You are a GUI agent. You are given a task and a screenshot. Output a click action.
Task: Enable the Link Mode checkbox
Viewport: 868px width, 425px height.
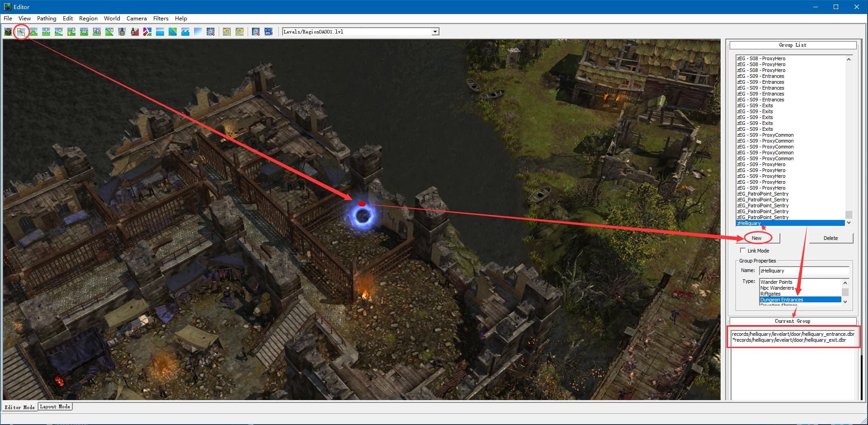pos(742,250)
